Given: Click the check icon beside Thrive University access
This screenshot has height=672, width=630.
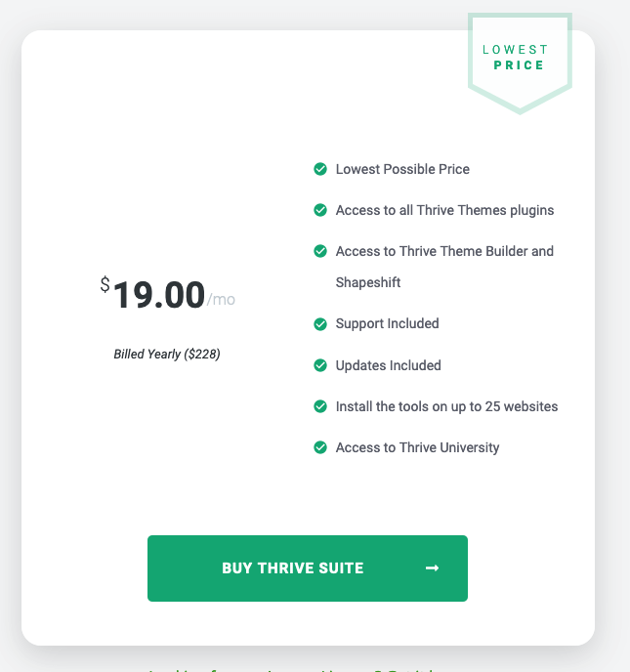Looking at the screenshot, I should (x=320, y=447).
